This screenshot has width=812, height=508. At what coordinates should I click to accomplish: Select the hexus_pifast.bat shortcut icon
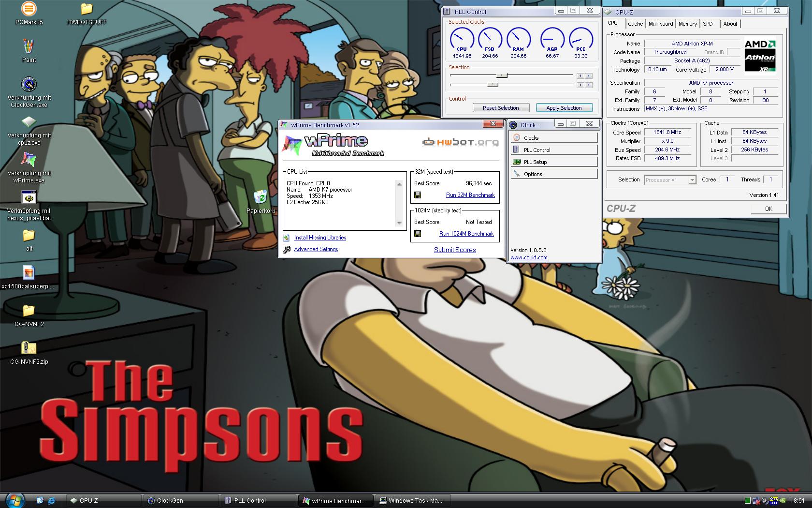29,197
